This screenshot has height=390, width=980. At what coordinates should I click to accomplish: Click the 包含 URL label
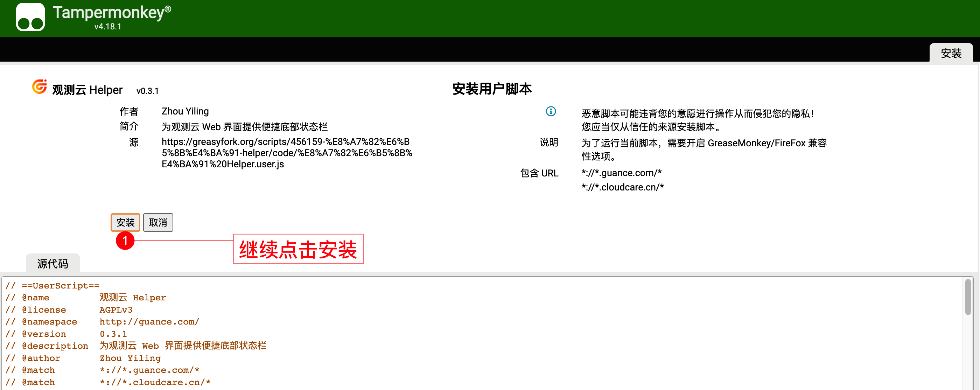click(x=539, y=173)
